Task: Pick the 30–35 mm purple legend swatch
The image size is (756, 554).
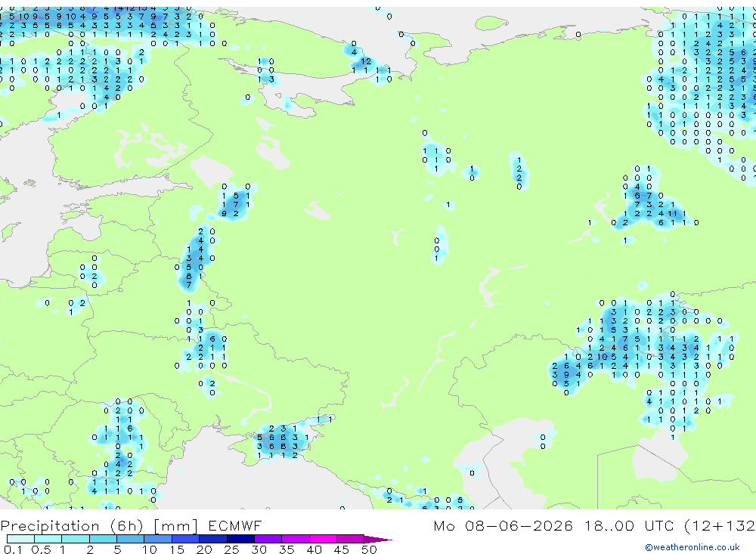Action: (268, 539)
